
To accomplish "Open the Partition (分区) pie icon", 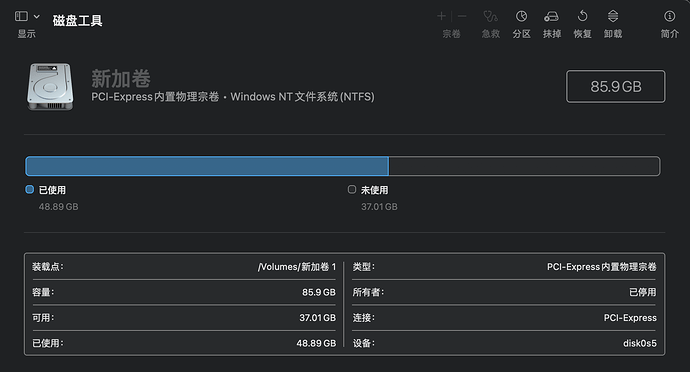I will pos(521,16).
